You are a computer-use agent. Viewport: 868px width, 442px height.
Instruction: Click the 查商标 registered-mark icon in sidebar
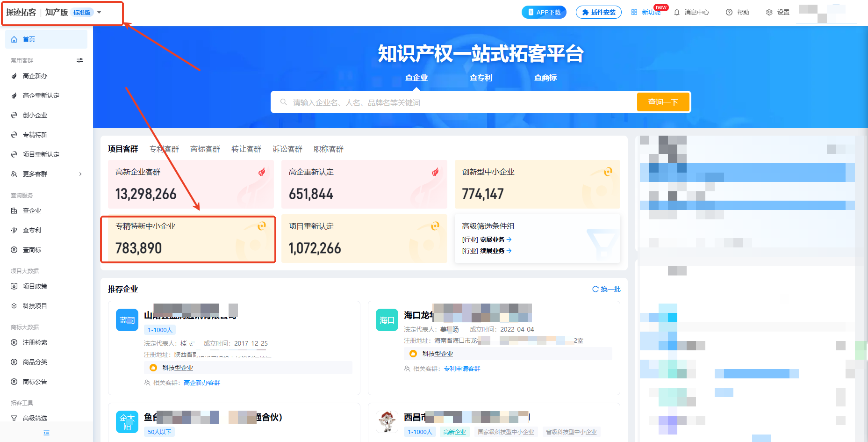coord(14,250)
